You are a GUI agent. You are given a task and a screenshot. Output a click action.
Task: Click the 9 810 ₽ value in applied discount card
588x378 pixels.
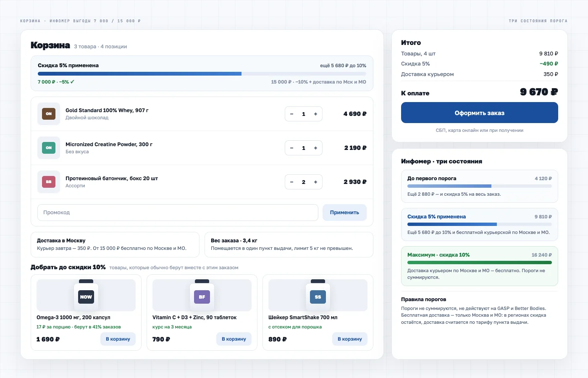click(543, 217)
